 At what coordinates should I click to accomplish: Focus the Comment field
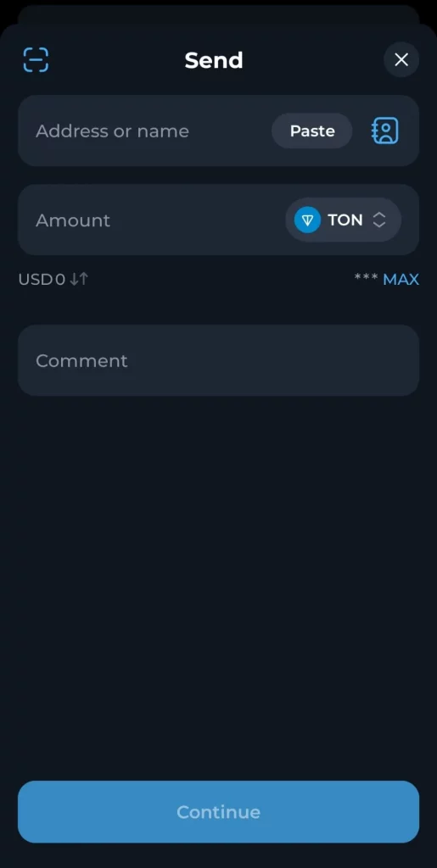click(x=218, y=360)
